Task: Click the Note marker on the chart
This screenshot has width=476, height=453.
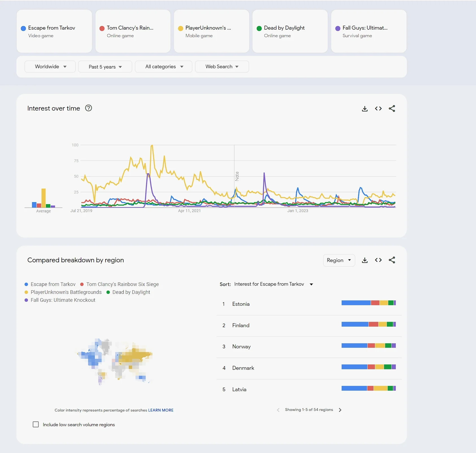Action: [x=237, y=176]
